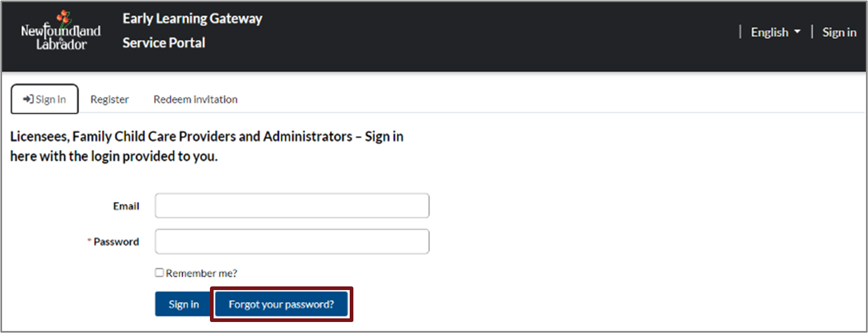Click the Password field label
The width and height of the screenshot is (868, 333).
pyautogui.click(x=116, y=242)
